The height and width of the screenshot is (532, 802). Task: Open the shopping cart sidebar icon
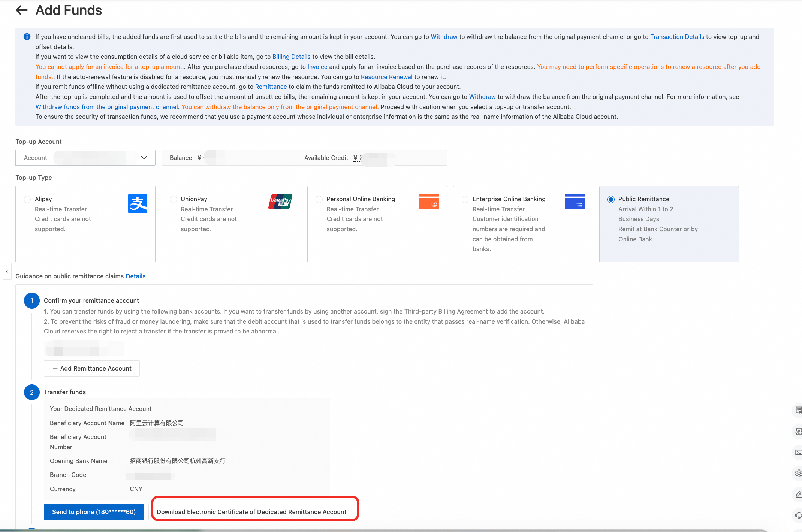(x=798, y=410)
